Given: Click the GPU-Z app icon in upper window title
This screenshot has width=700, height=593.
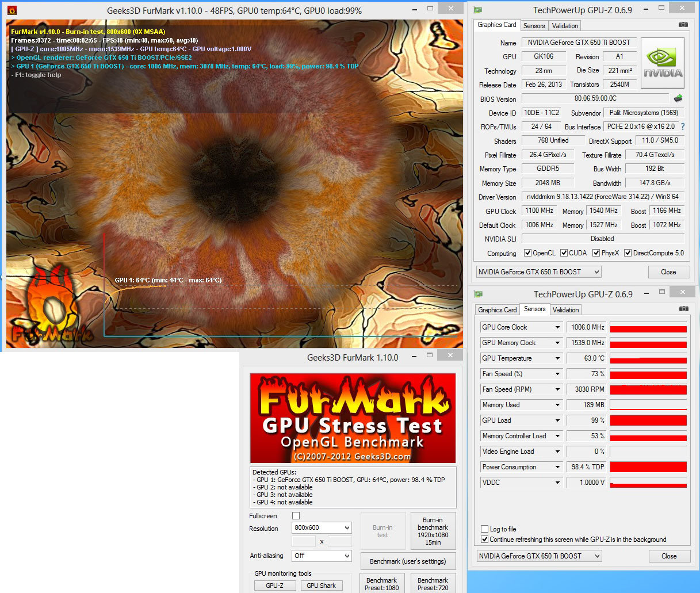Looking at the screenshot, I should [x=477, y=10].
